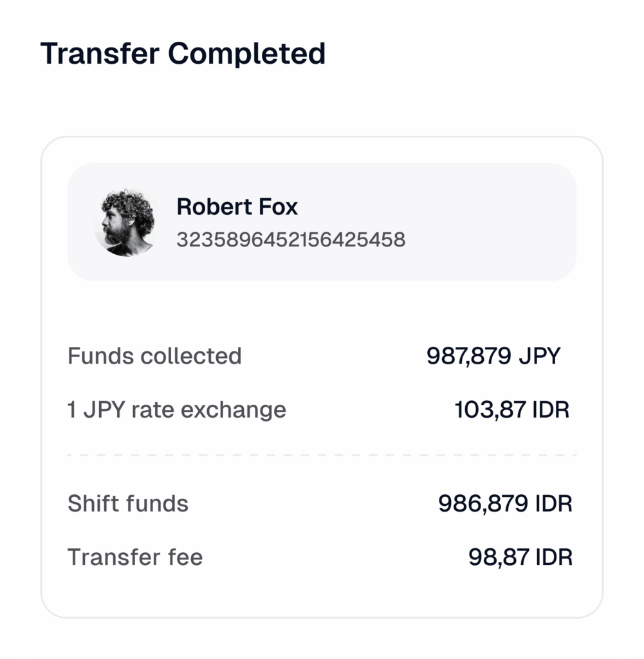Click the IDR code beside 103,87
Image resolution: width=644 pixels, height=659 pixels.
551,410
